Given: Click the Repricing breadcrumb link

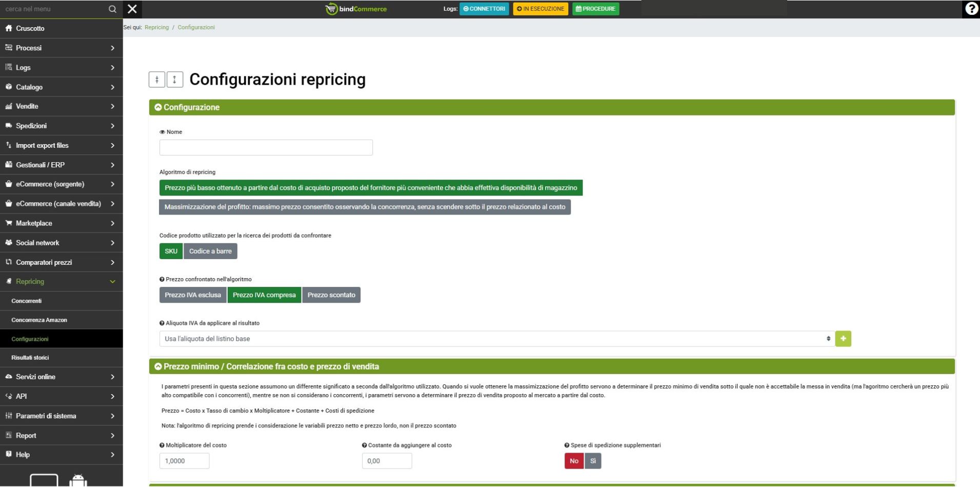Looking at the screenshot, I should pos(156,27).
